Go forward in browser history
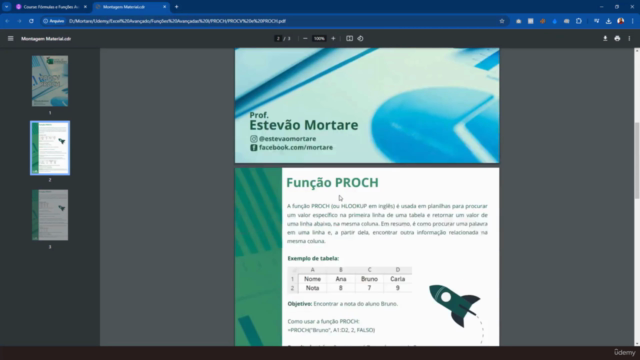The image size is (640, 360). pyautogui.click(x=19, y=21)
